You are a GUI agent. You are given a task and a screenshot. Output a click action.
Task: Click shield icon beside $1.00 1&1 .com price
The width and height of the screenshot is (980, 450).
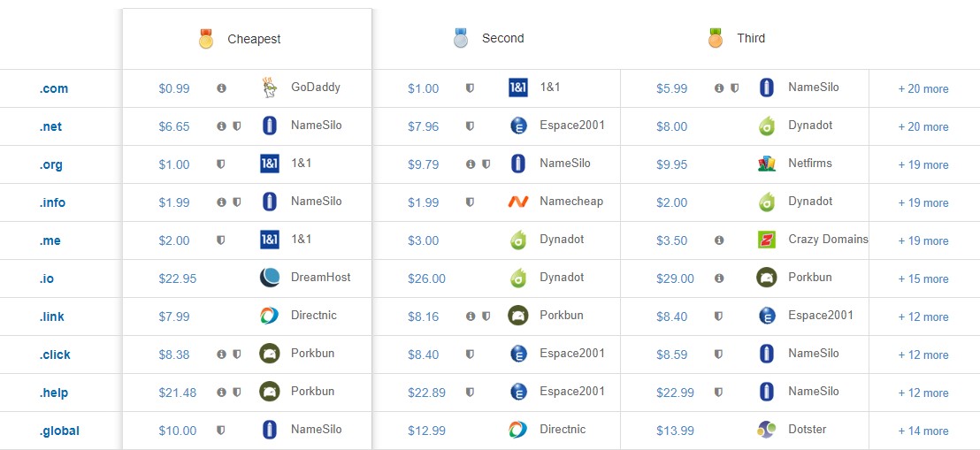click(471, 88)
